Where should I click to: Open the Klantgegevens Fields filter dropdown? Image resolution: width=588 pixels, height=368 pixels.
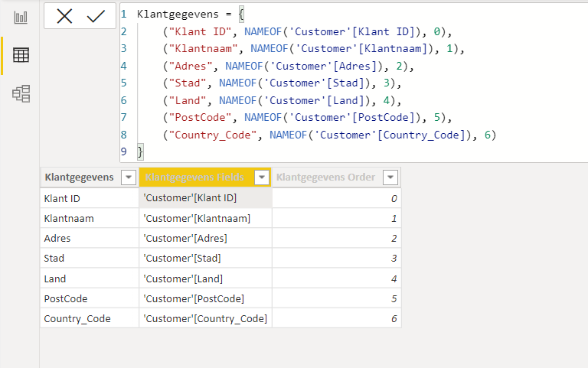(261, 177)
